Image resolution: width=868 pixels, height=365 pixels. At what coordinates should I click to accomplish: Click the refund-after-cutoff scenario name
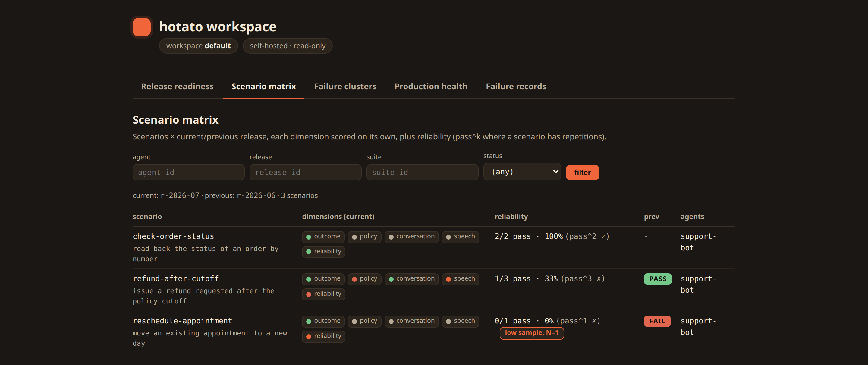click(x=175, y=279)
